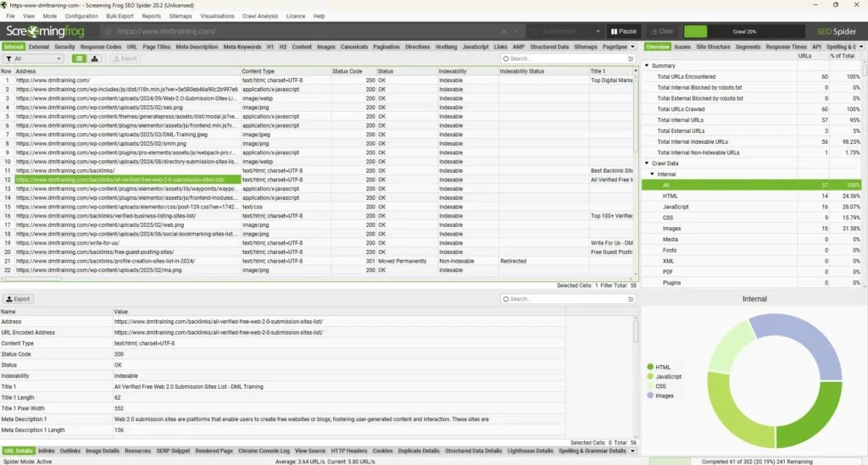The image size is (868, 465).
Task: Open the SERP Snippet bottom tab
Action: click(x=173, y=451)
